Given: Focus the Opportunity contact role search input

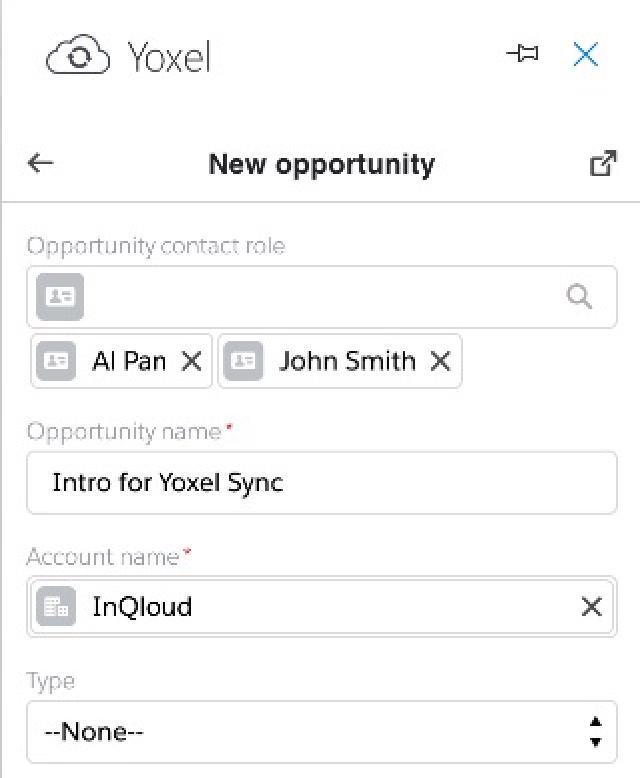Looking at the screenshot, I should [x=322, y=297].
